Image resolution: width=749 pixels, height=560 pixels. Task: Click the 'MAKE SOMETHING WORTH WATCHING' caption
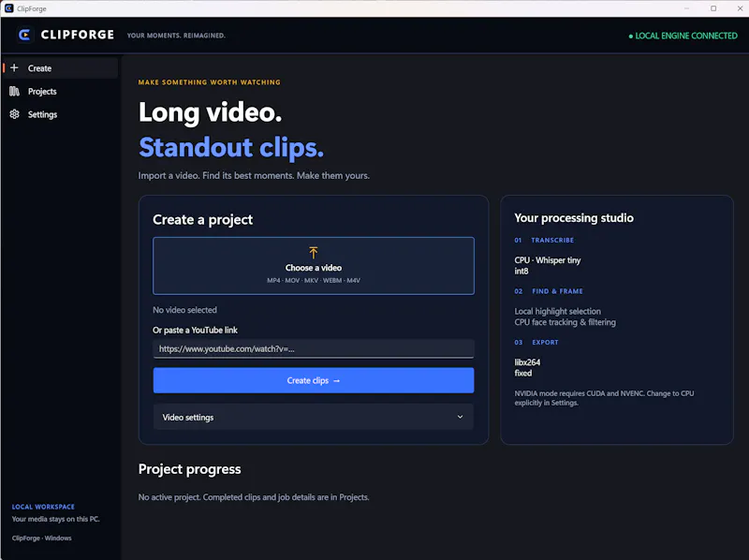point(209,82)
